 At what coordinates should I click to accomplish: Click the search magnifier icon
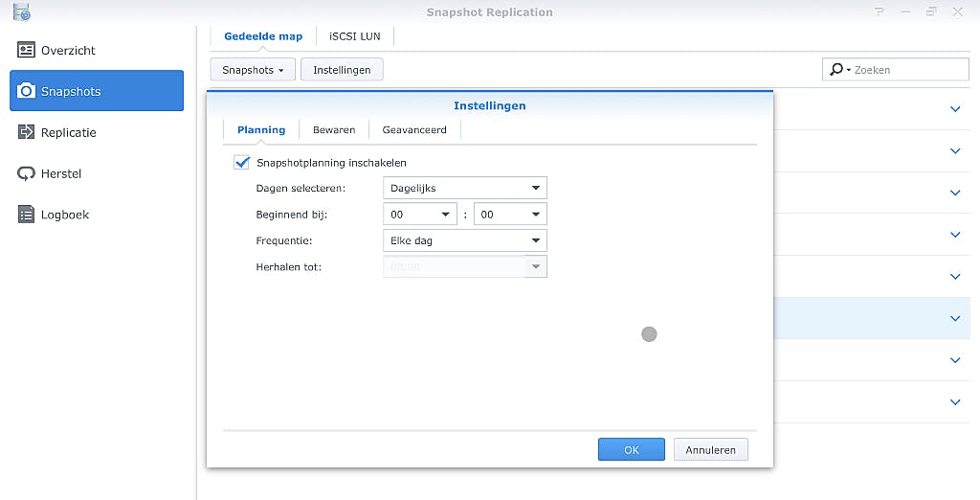coord(836,70)
